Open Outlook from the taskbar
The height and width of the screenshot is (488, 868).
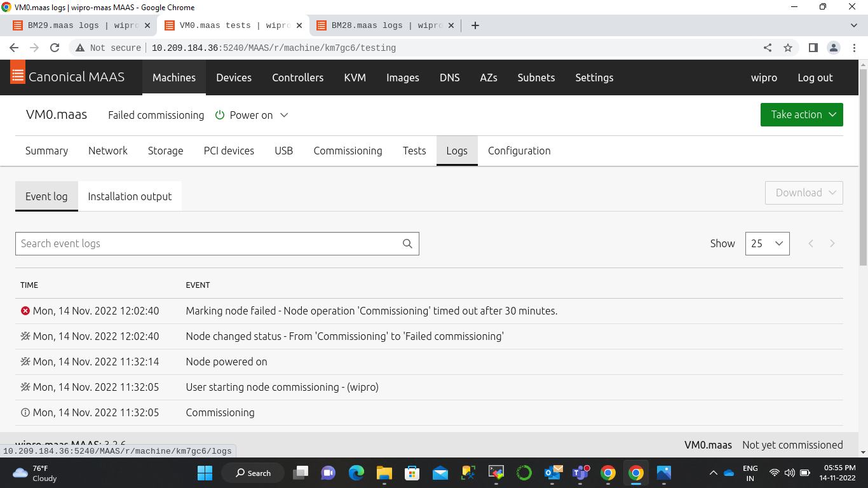click(x=552, y=473)
